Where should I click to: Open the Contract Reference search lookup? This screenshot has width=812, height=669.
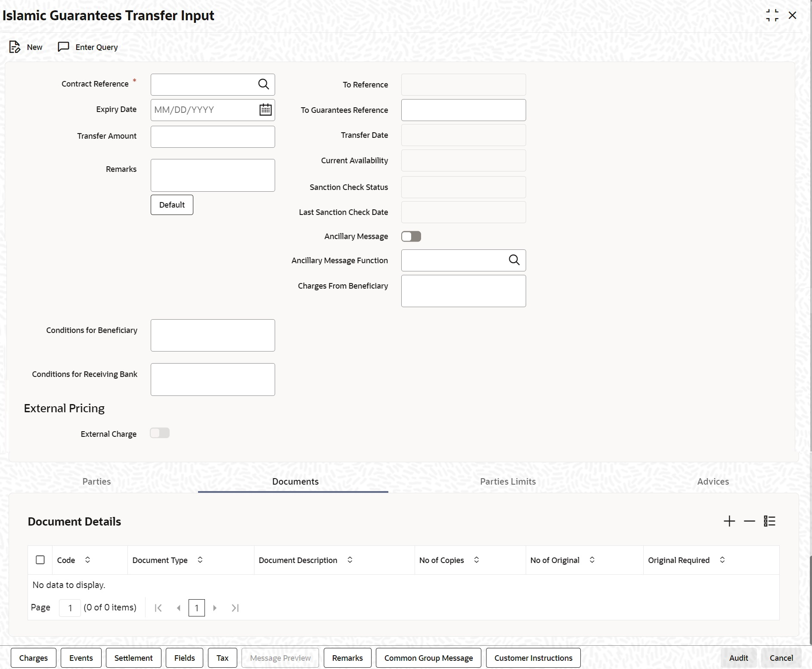click(x=263, y=84)
